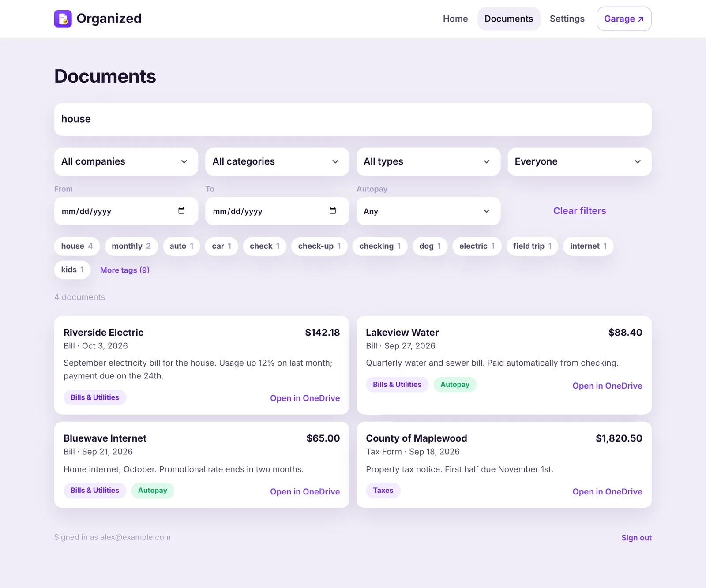Go to the Home nav item
Screen dimensions: 706x588
coord(455,19)
